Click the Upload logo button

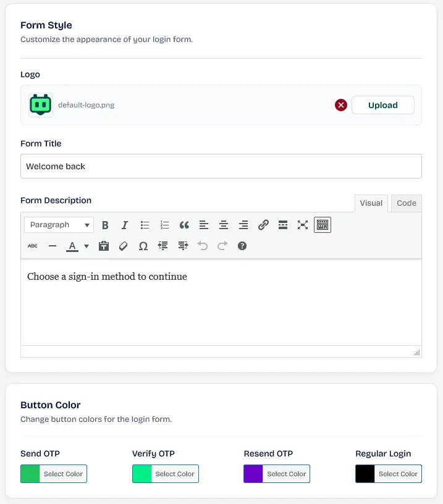pos(383,105)
